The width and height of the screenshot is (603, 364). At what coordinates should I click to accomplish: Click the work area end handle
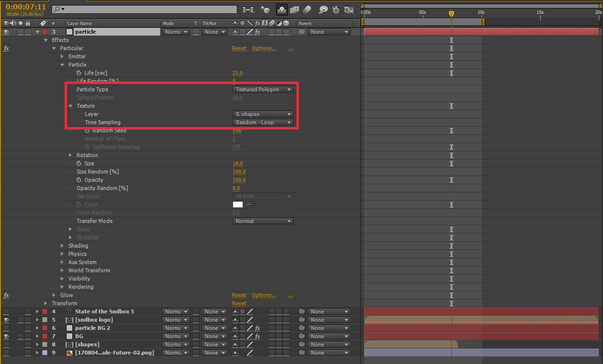[x=484, y=22]
